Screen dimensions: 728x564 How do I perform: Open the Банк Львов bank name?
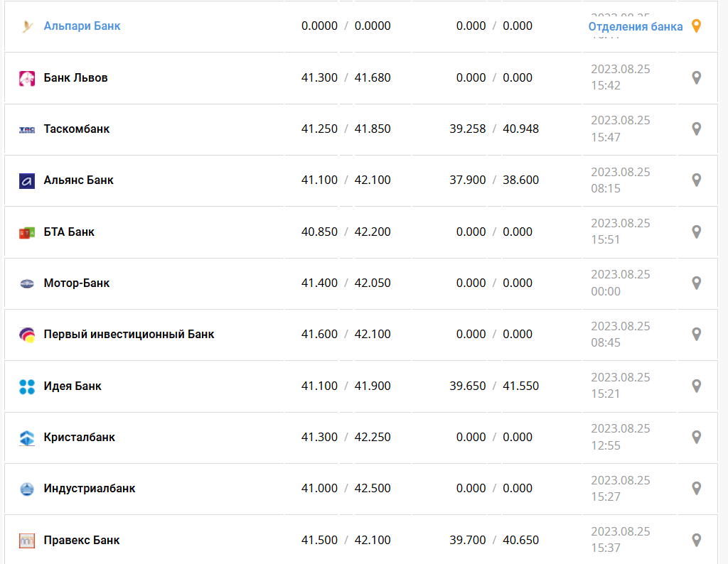point(75,77)
